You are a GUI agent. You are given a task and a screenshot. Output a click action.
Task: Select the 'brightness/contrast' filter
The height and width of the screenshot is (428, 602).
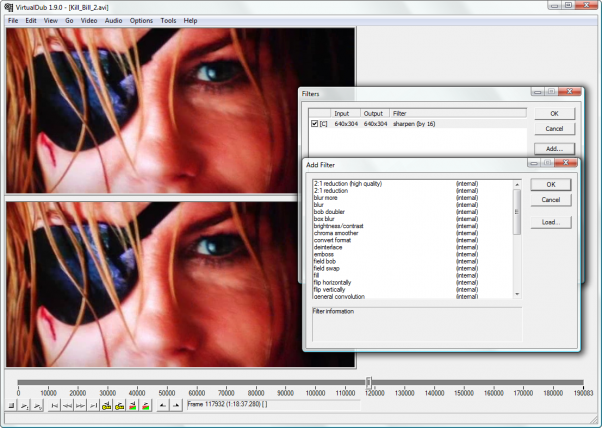(x=413, y=226)
